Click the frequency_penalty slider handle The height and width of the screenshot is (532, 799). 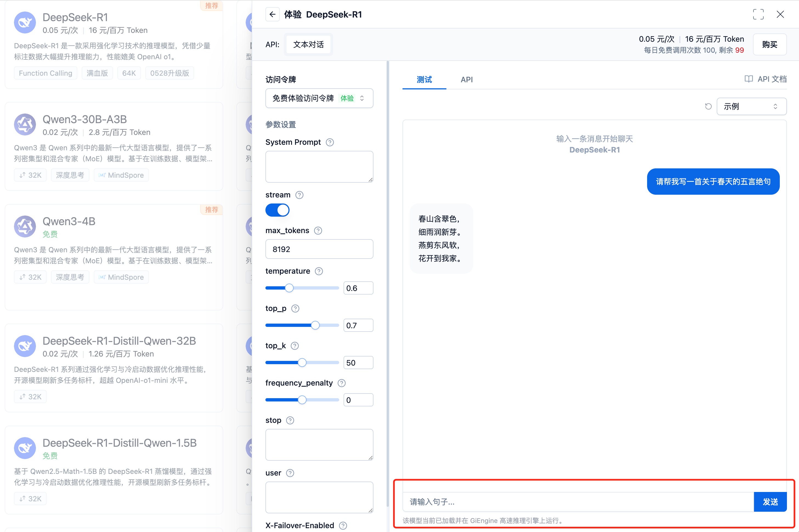(302, 400)
